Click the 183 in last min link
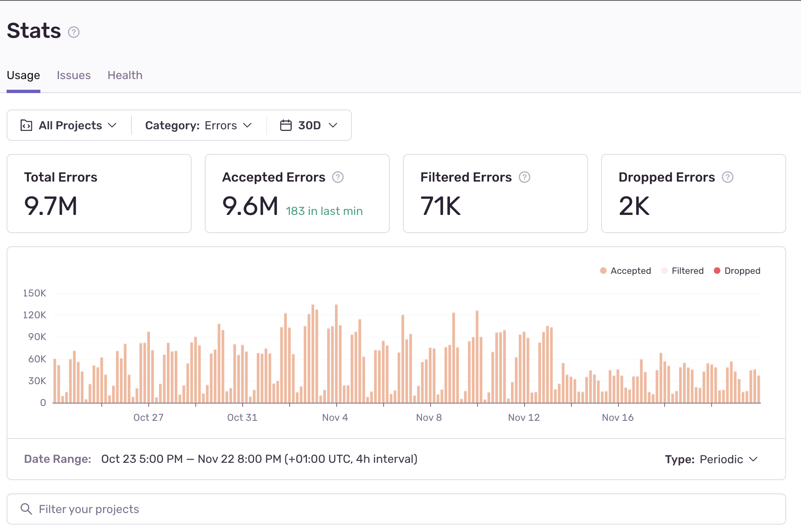 [x=324, y=211]
